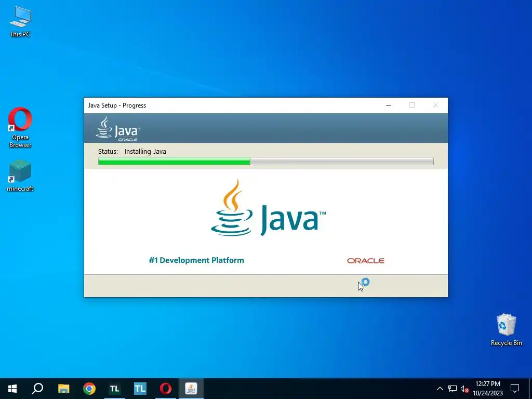Open the network status tray icon

453,389
